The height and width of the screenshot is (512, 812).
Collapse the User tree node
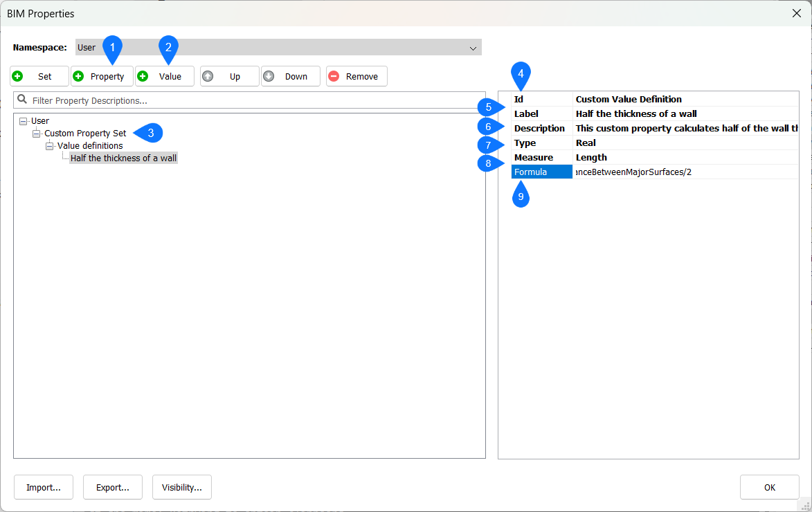(24, 121)
